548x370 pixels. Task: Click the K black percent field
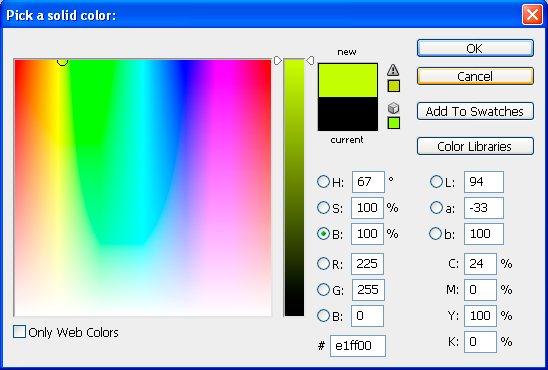[480, 342]
